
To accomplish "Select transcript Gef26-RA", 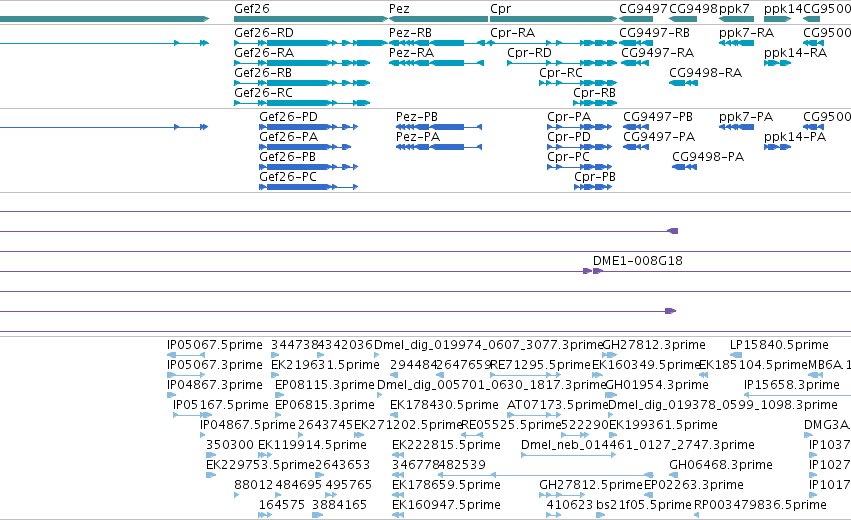I will (x=302, y=63).
